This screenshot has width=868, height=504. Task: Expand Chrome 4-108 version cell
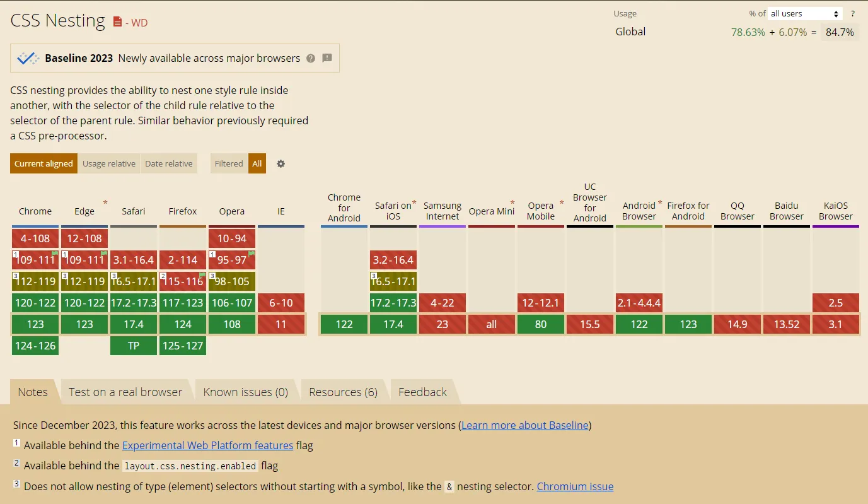coord(35,238)
